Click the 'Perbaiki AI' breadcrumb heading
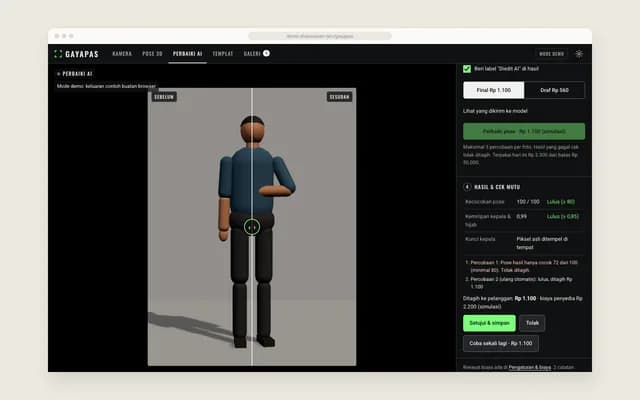Image resolution: width=640 pixels, height=400 pixels. point(77,74)
